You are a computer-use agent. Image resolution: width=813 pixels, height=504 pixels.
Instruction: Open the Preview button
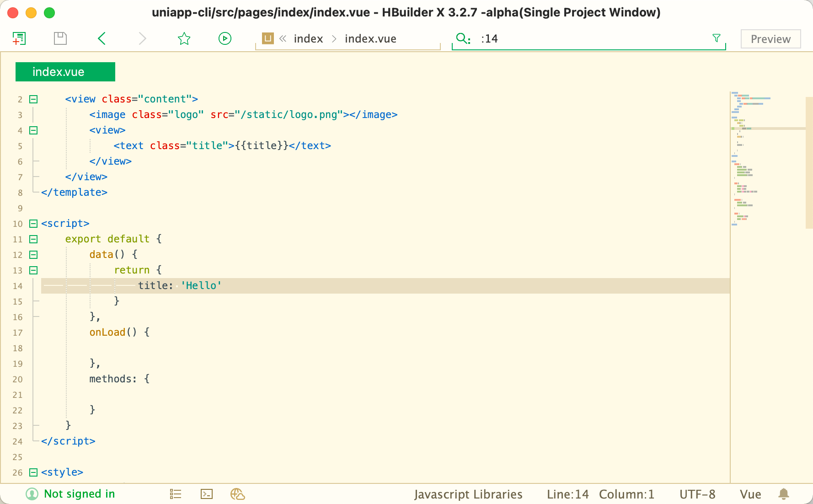click(x=771, y=39)
